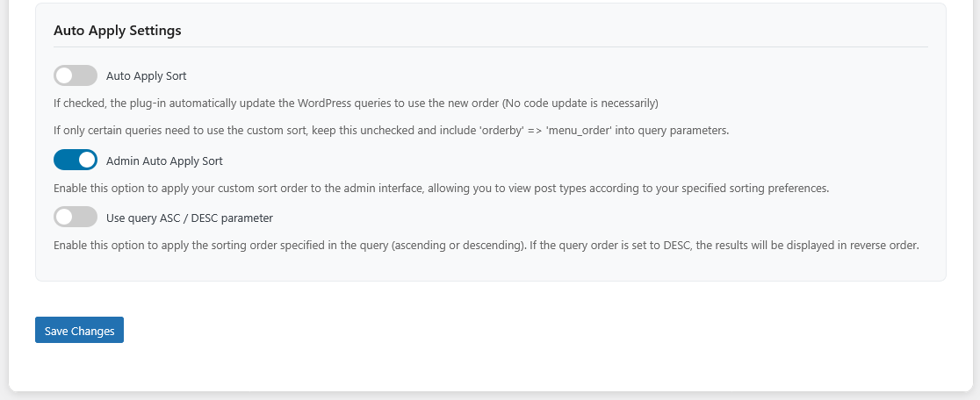
Task: Click the "Auto Apply Sort" label text
Action: click(x=146, y=76)
